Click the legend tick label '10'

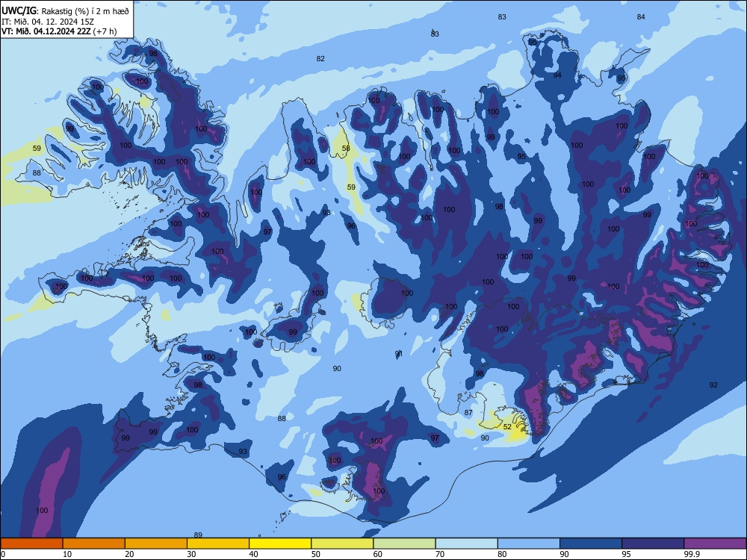coord(68,554)
